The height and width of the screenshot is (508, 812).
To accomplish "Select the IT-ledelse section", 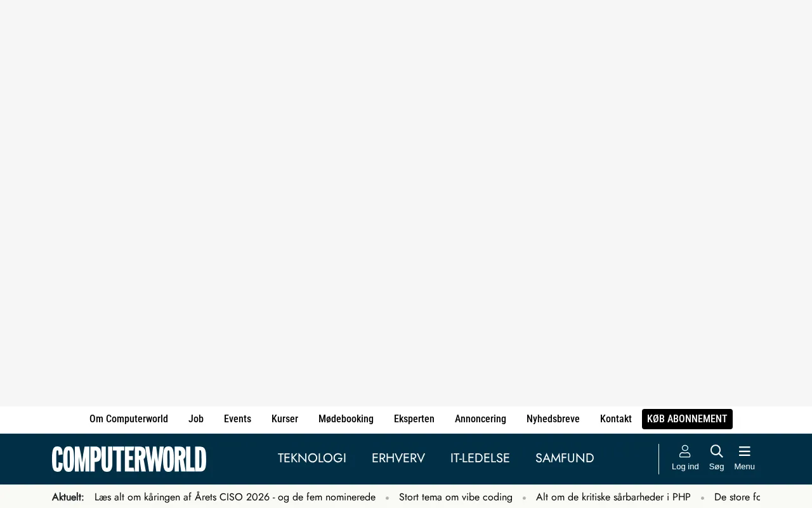I will [x=480, y=458].
